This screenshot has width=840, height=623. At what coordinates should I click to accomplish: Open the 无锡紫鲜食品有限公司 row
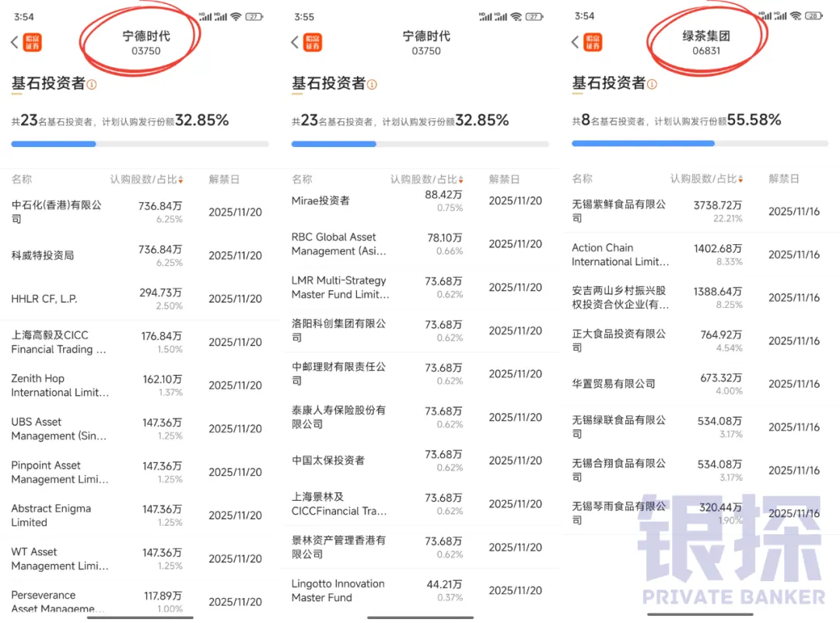click(700, 211)
